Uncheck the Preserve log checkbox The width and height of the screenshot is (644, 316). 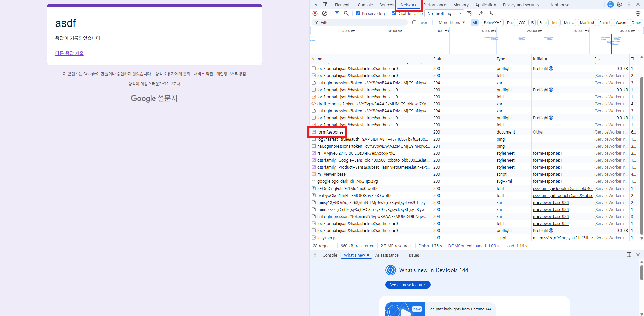[x=358, y=14]
